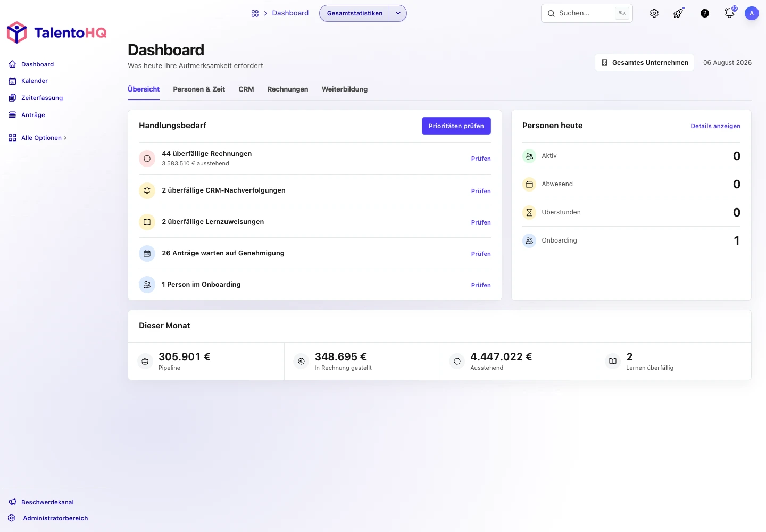Click Details anzeigen in Personen heute
Image resolution: width=766 pixels, height=532 pixels.
pos(715,126)
